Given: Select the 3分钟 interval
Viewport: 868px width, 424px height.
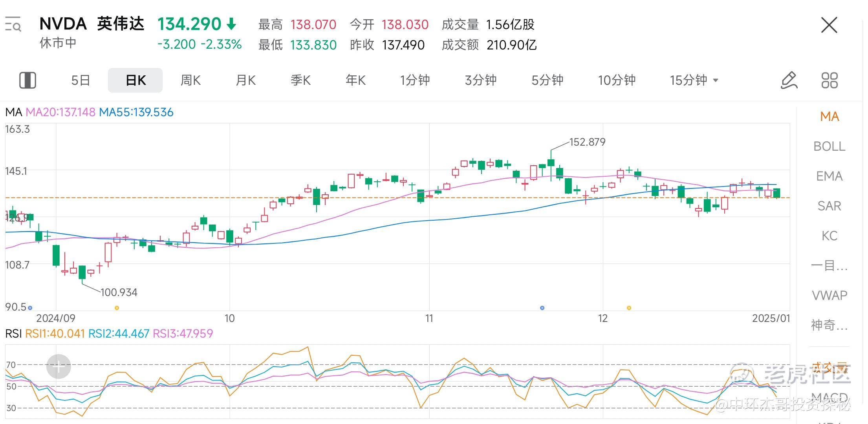Looking at the screenshot, I should click(x=481, y=80).
